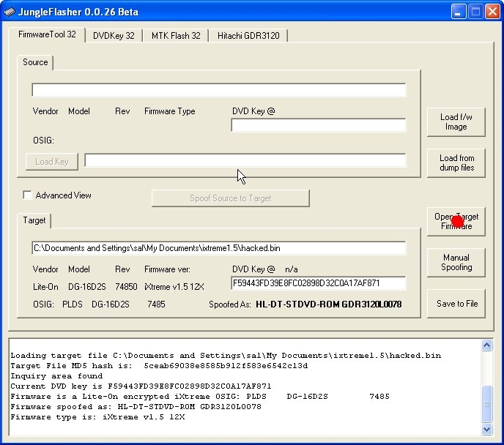Click the Target OSIG value PLDS
Image resolution: width=504 pixels, height=445 pixels.
(73, 304)
